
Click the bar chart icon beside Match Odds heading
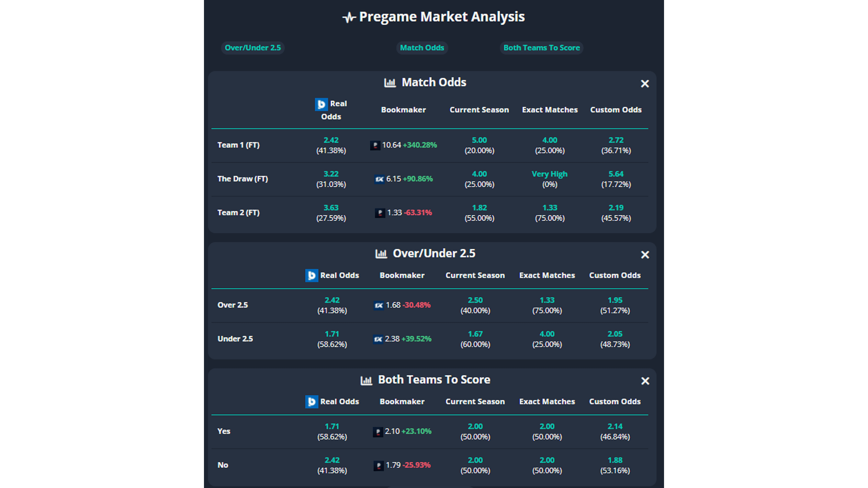[x=390, y=82]
